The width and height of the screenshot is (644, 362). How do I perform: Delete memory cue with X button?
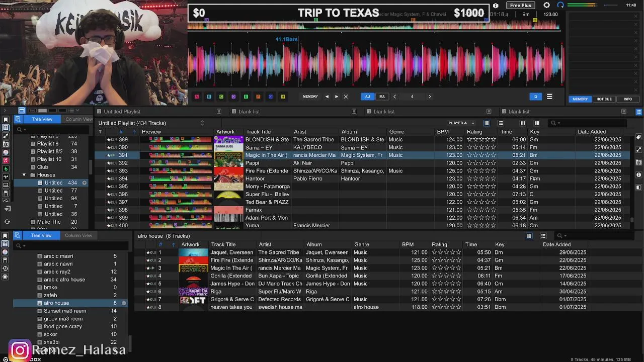click(346, 97)
